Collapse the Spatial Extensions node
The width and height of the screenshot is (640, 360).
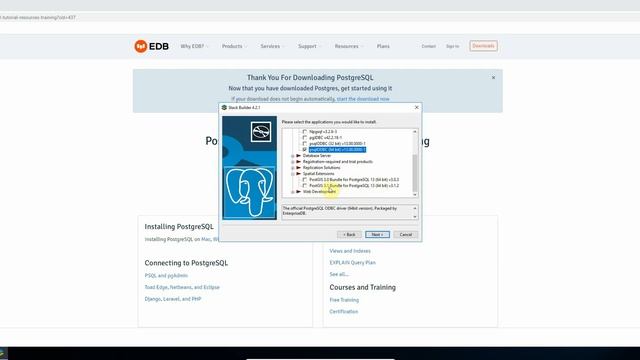293,174
